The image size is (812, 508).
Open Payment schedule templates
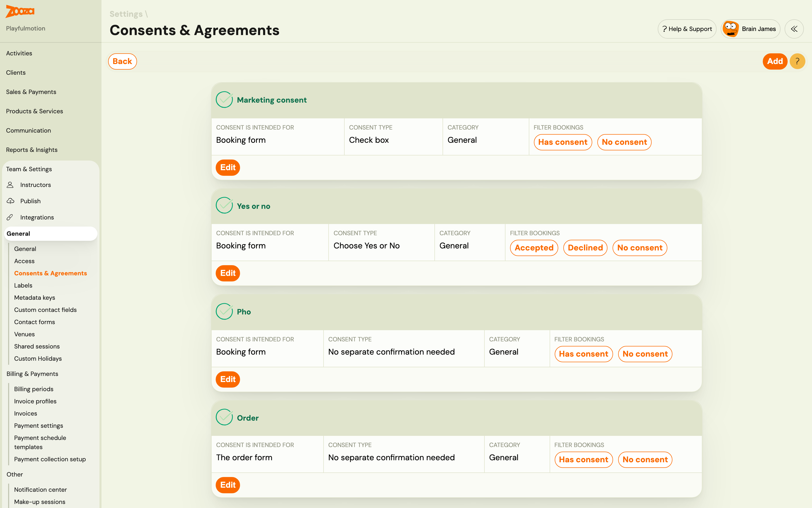40,442
